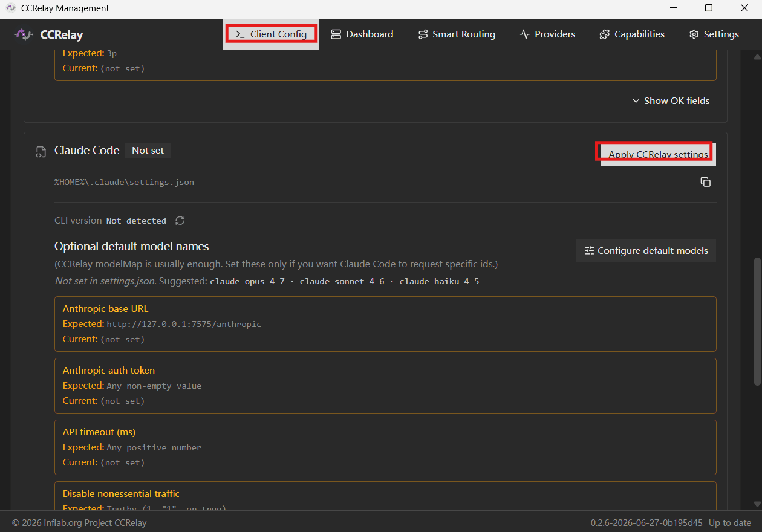This screenshot has width=762, height=532.
Task: Click the CCRelay title bar app icon
Action: click(x=10, y=8)
